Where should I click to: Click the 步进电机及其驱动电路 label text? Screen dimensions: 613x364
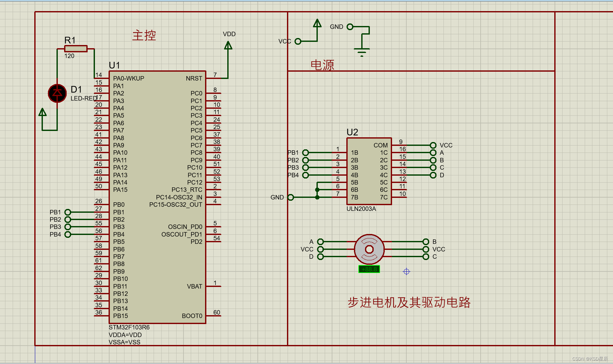(x=409, y=302)
